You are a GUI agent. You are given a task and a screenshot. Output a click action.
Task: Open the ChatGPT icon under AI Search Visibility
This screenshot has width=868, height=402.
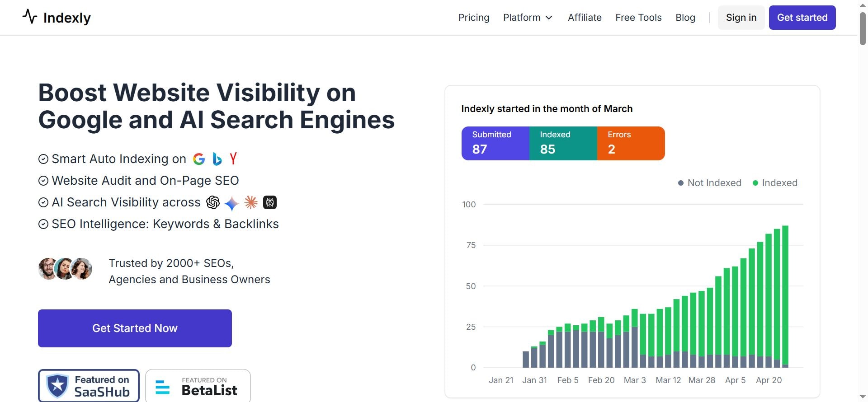212,202
